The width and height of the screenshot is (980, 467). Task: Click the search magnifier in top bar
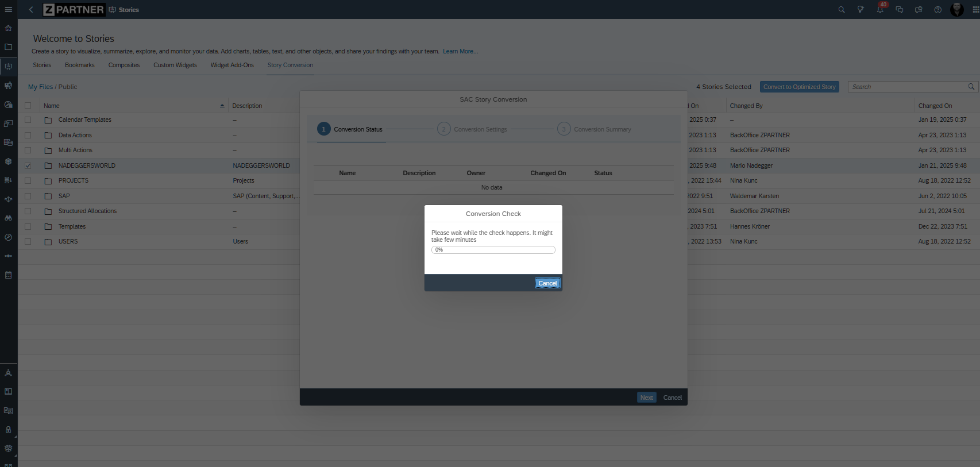pyautogui.click(x=842, y=10)
